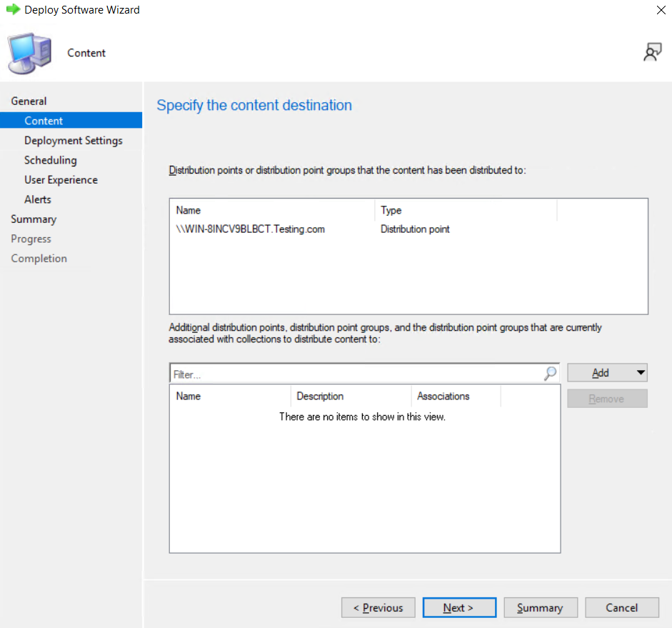
Task: Click the Summary button at bottom
Action: tap(541, 607)
